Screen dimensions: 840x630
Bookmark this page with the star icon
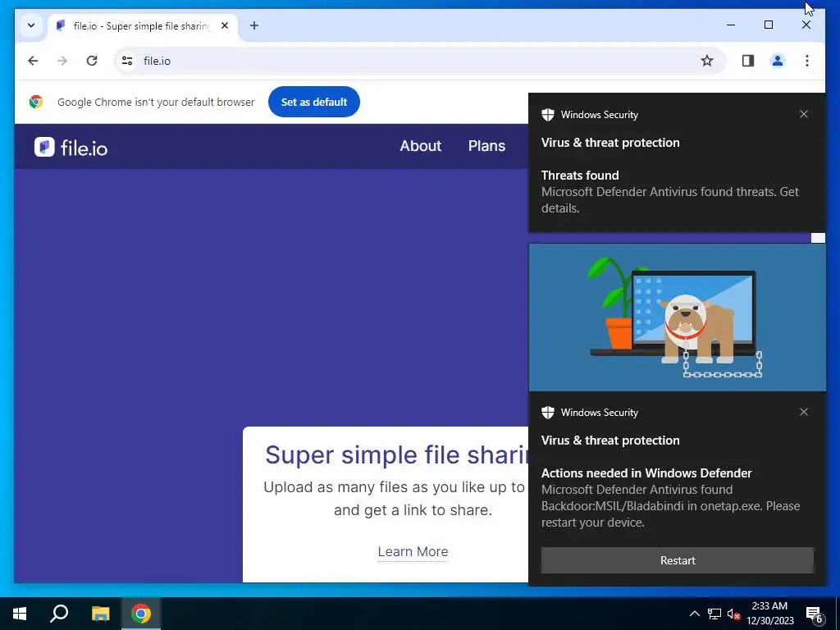(x=706, y=61)
